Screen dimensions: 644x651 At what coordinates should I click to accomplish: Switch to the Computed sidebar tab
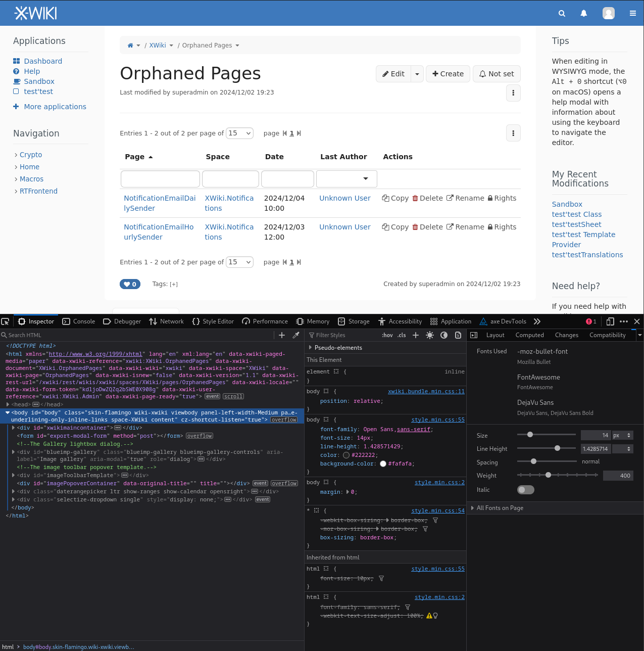[x=530, y=335]
